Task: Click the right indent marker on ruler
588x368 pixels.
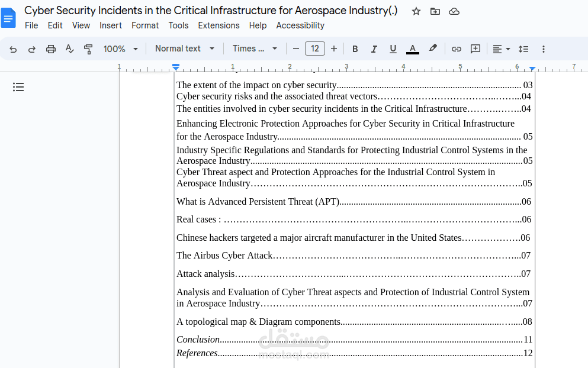Action: (532, 69)
